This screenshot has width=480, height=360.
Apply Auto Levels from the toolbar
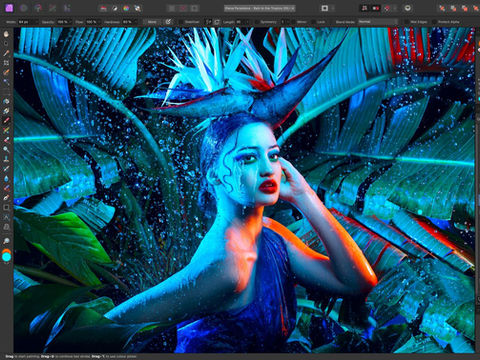point(103,8)
